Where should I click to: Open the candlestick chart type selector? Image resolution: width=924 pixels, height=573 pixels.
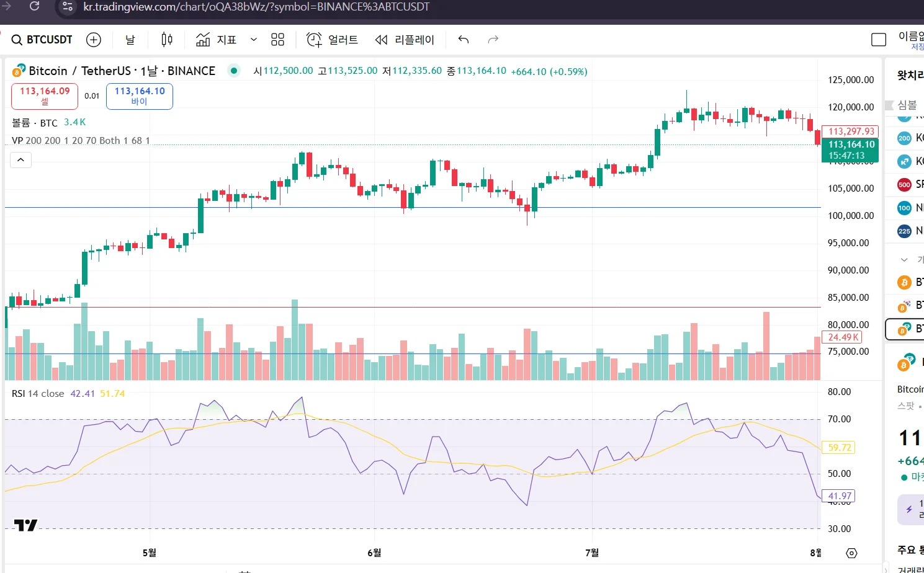pos(166,40)
